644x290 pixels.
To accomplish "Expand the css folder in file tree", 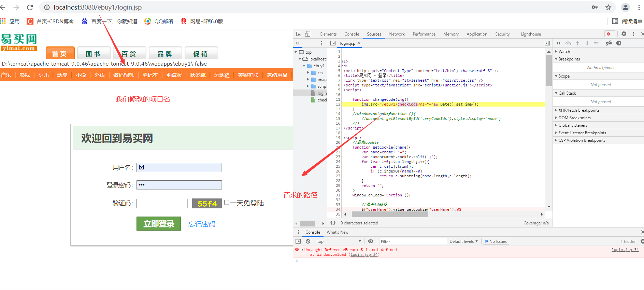I will pyautogui.click(x=308, y=73).
